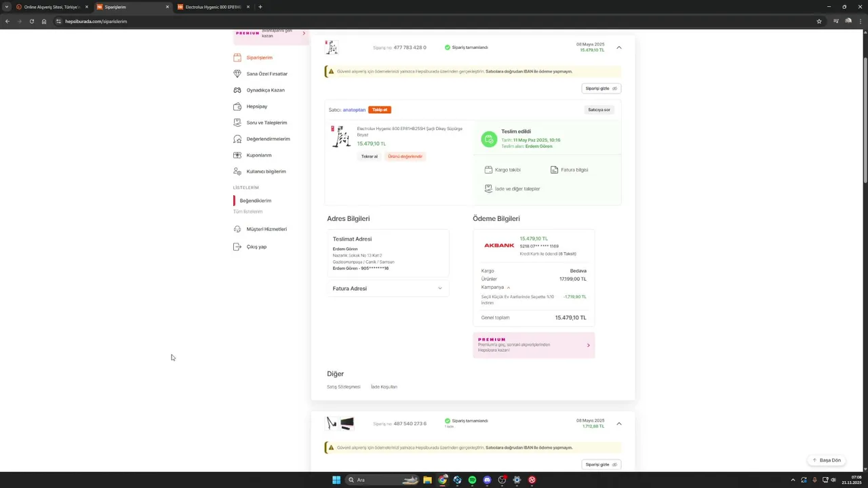The width and height of the screenshot is (868, 488).
Task: Select the Hepsipay wallet icon
Action: pyautogui.click(x=237, y=106)
